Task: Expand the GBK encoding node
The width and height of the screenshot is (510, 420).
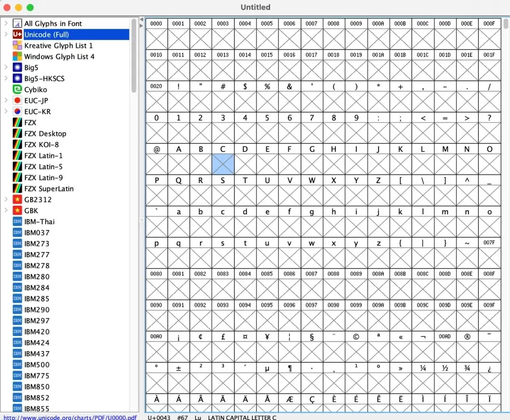Action: tap(6, 210)
